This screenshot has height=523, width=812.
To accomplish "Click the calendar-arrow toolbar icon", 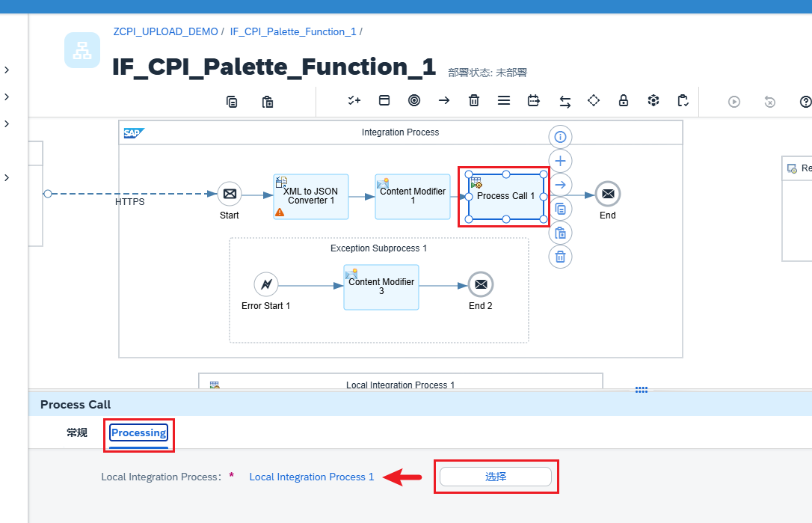I will [x=533, y=100].
